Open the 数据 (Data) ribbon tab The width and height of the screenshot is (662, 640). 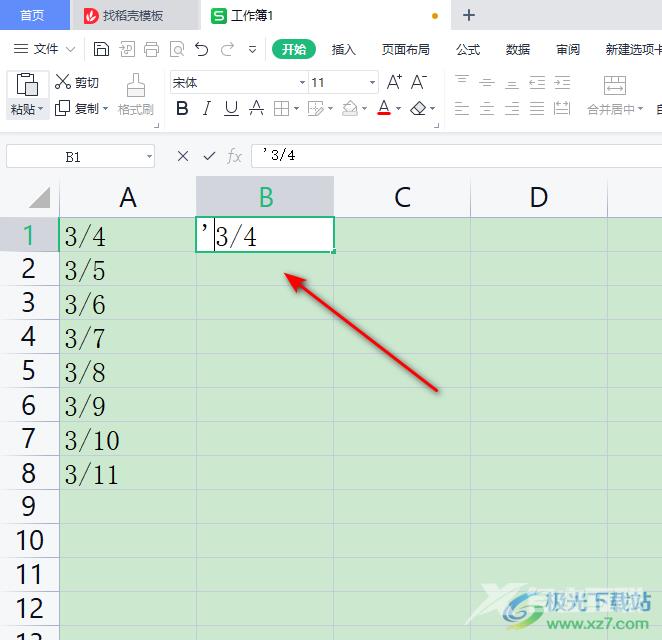point(518,49)
